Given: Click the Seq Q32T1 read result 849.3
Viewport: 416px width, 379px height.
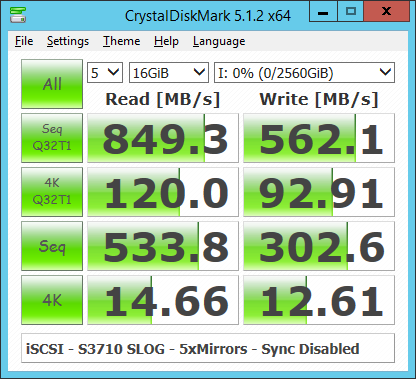Looking at the screenshot, I should (x=163, y=138).
